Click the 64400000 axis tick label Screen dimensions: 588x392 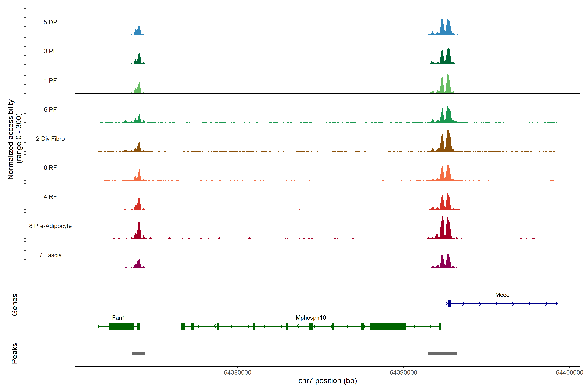[569, 373]
